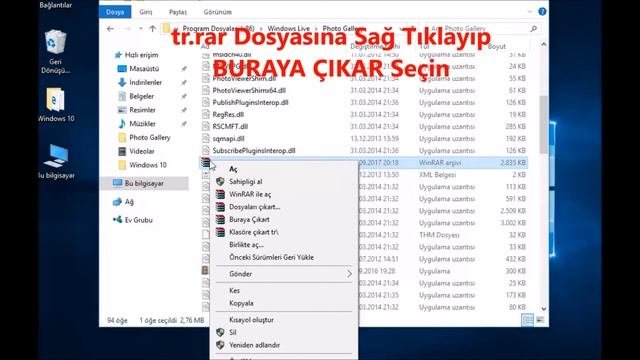Choose WinRAR ile aç
The width and height of the screenshot is (640, 360).
click(250, 194)
